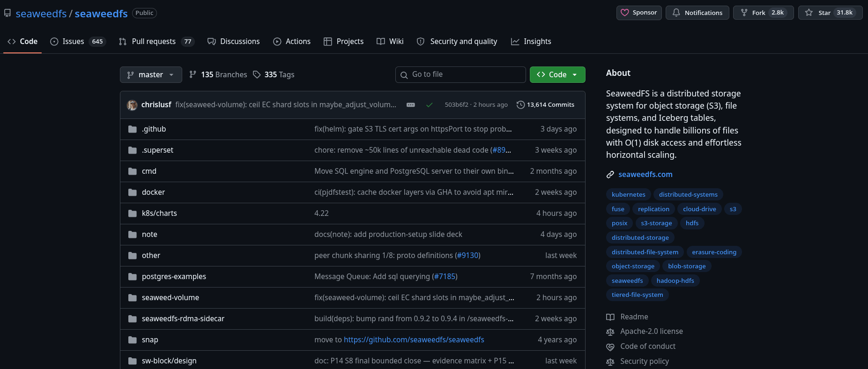Click the snap folder icon
Image resolution: width=868 pixels, height=369 pixels.
[133, 340]
